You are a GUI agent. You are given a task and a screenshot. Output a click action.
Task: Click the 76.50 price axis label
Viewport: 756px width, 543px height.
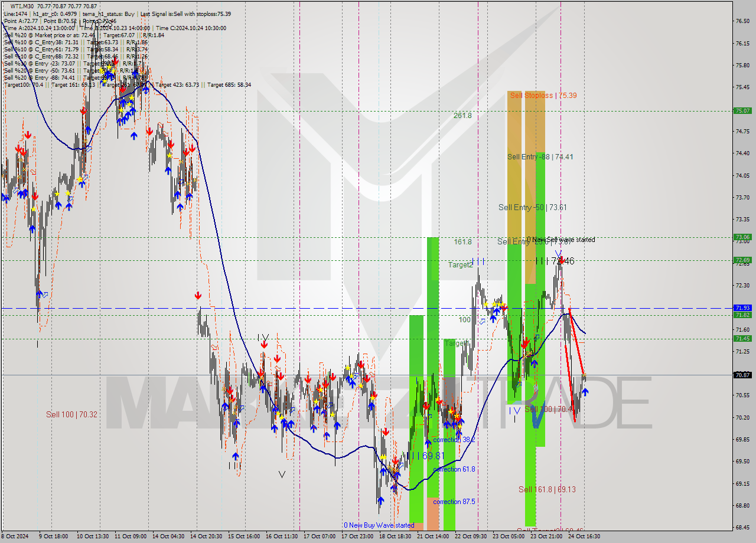742,21
